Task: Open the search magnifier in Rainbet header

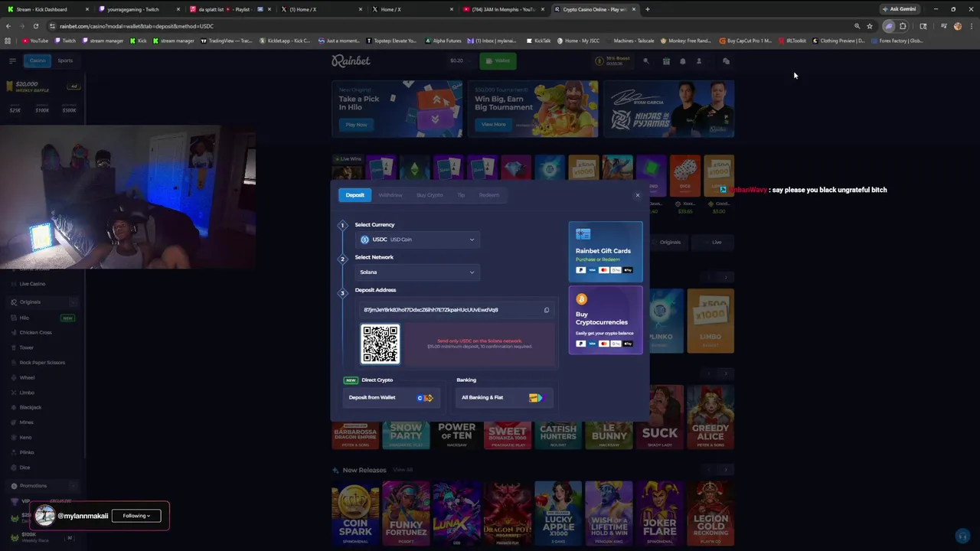Action: 645,61
